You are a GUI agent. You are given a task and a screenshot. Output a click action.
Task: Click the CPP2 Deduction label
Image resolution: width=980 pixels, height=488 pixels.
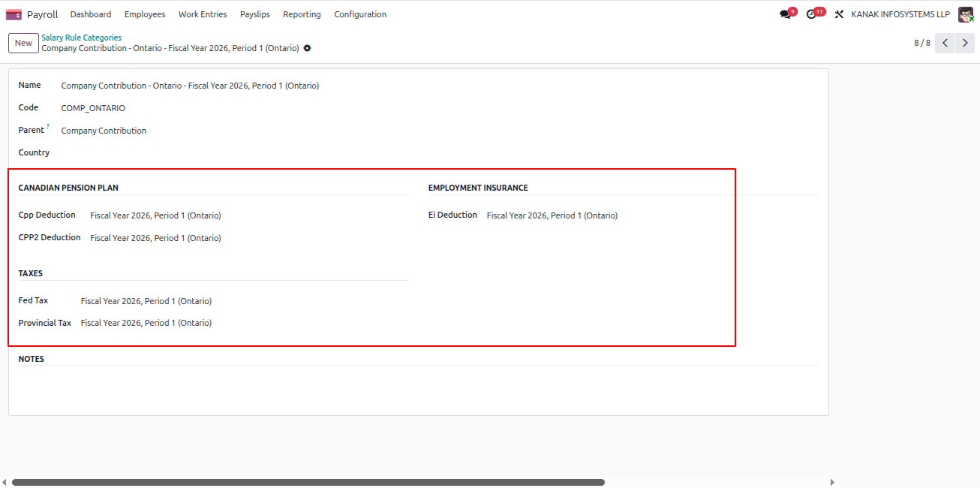pos(50,237)
